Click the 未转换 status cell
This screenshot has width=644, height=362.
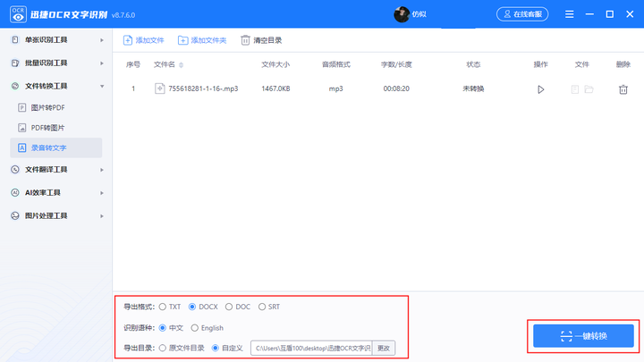pos(473,88)
